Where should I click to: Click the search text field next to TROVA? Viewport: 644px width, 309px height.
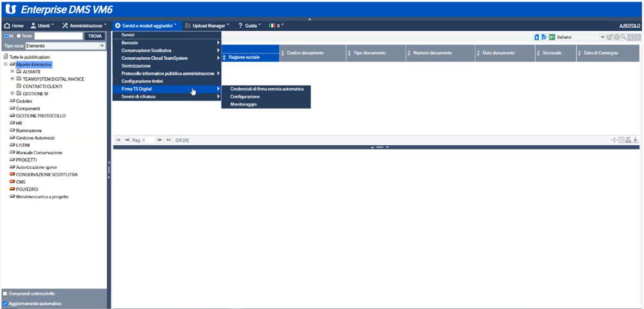point(58,36)
